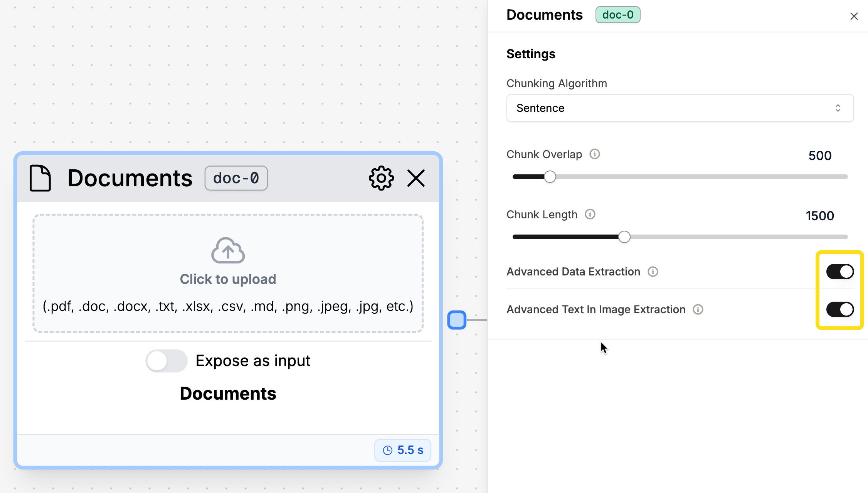Viewport: 868px width, 493px height.
Task: Click the cloud upload icon
Action: tap(228, 250)
